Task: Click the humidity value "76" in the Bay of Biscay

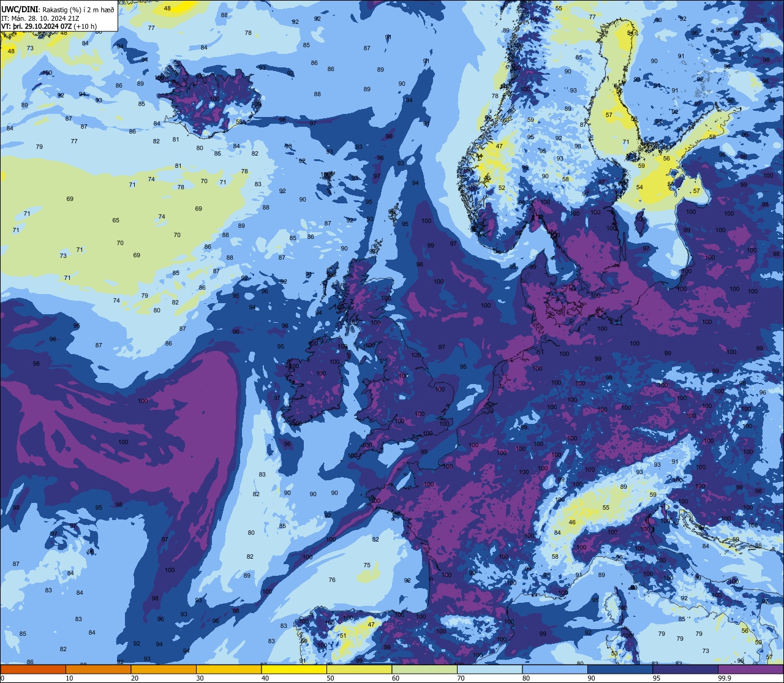Action: tap(332, 579)
